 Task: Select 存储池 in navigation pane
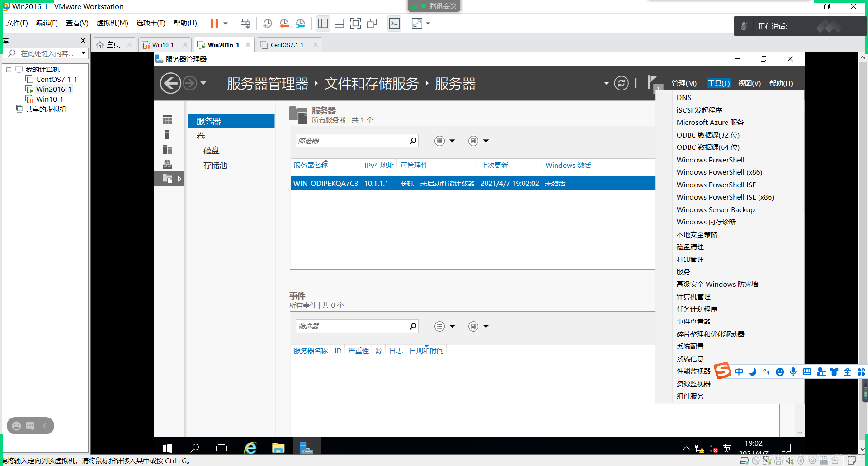click(x=215, y=165)
